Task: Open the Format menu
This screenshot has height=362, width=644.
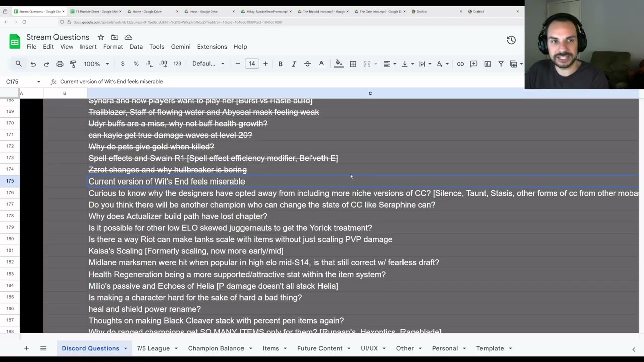Action: 113,47
